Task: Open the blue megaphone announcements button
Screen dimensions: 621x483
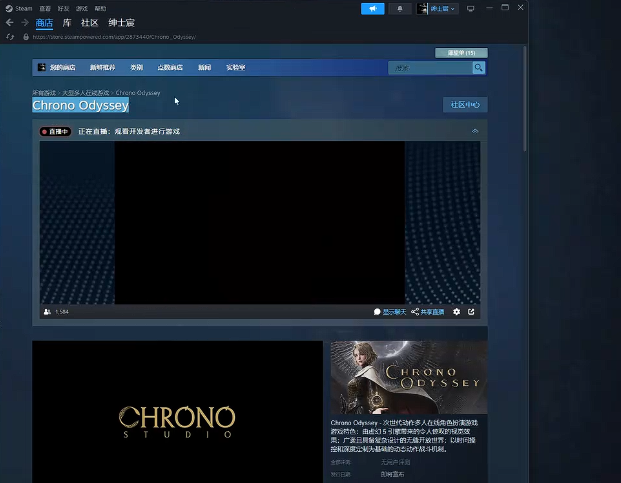Action: click(x=373, y=8)
